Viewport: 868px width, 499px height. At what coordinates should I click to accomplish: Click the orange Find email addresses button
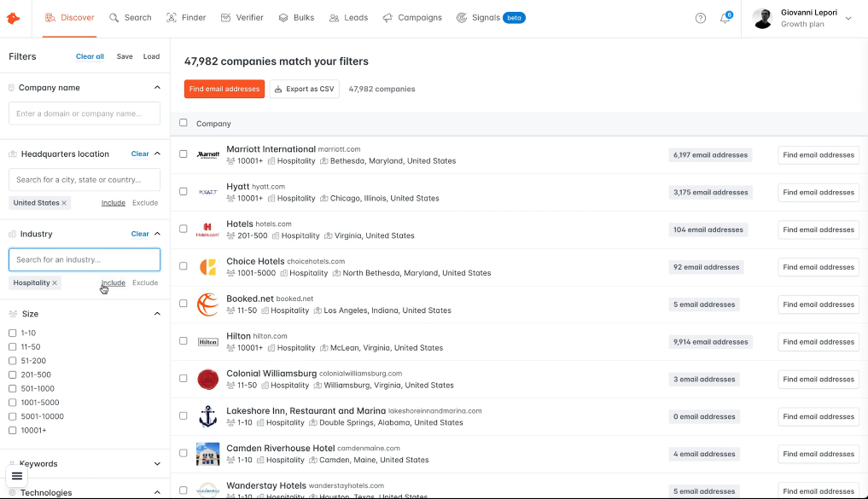(x=224, y=89)
